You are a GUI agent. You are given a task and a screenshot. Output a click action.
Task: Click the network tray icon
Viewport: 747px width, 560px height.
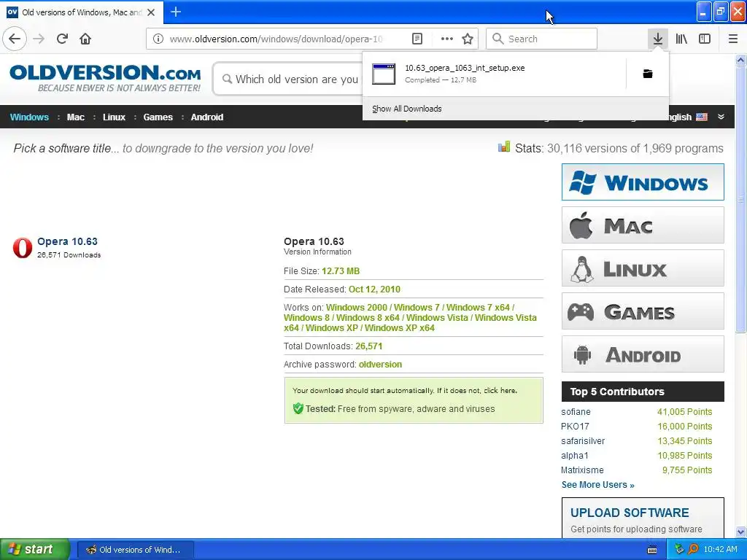pos(679,549)
